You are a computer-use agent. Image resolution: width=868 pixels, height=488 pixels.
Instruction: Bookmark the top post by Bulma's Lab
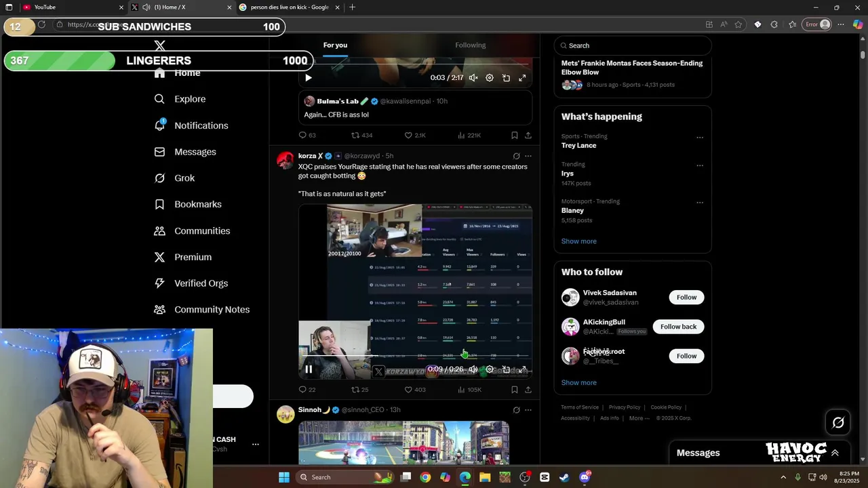tap(515, 135)
